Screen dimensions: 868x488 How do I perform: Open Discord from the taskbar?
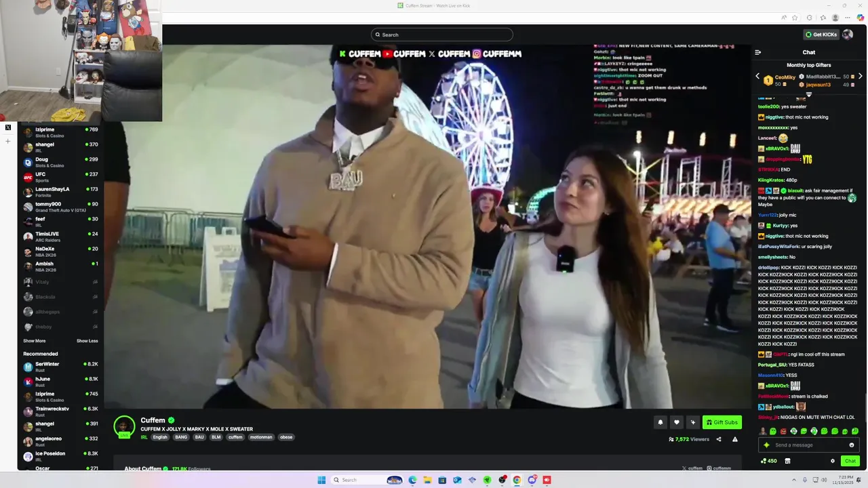tap(532, 480)
